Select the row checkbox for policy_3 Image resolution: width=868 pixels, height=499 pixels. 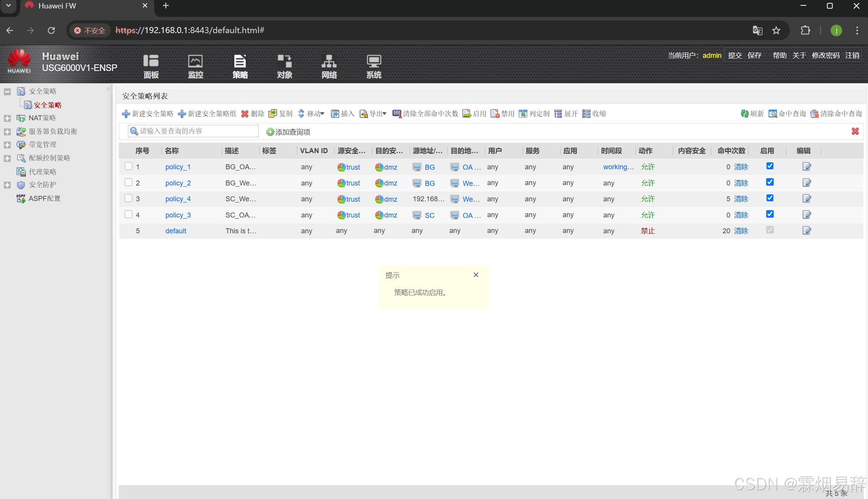click(128, 214)
